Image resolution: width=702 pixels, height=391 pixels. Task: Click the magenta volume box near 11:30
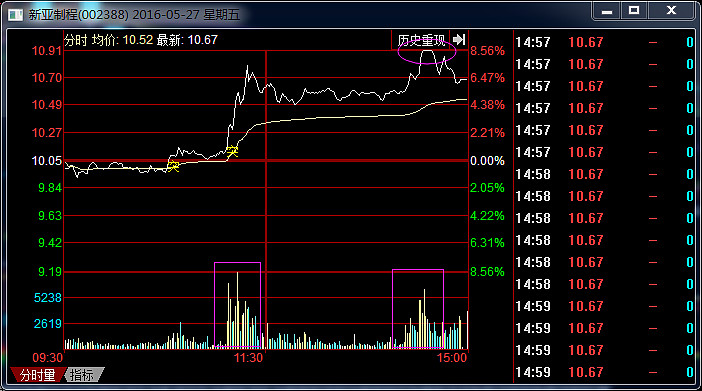pos(237,305)
